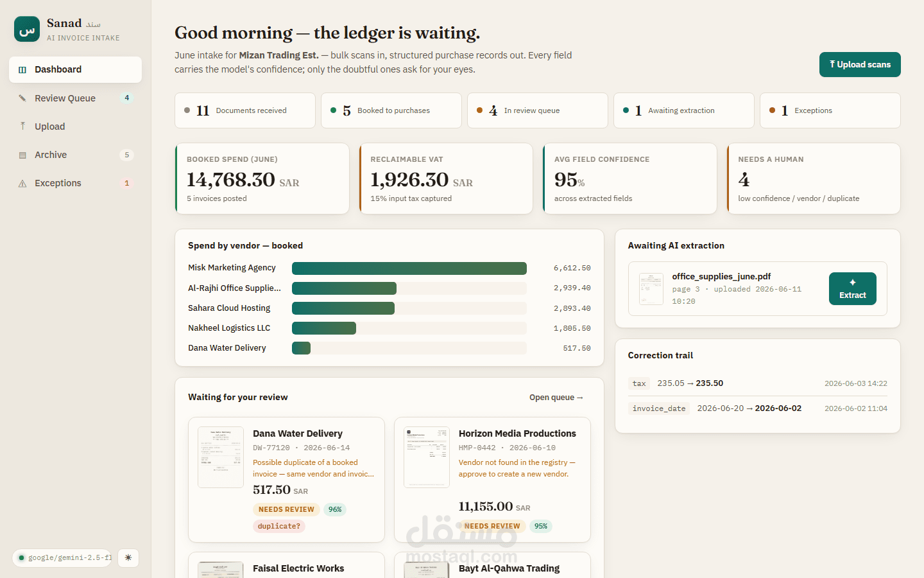Click the office_supplies_june.pdf file name
This screenshot has width=924, height=578.
point(721,276)
